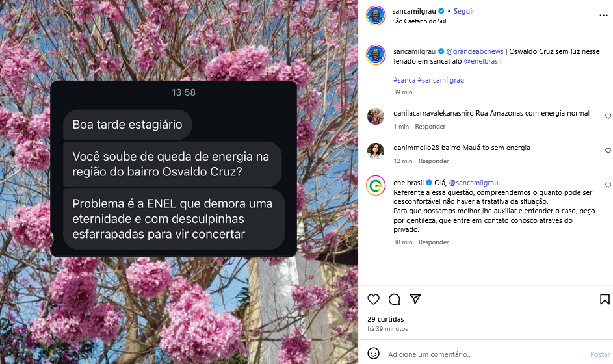613x364 pixels.
Task: View enelbrasil's profile avatar
Action: coord(376,186)
